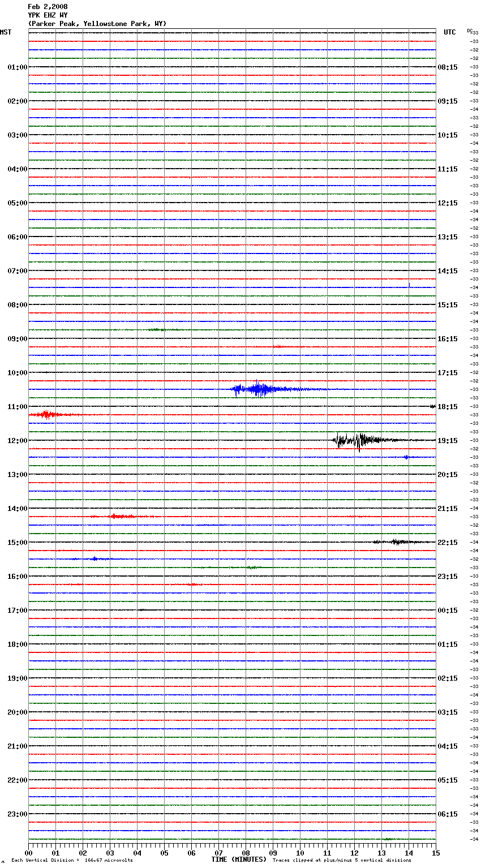Click the minute tick label '15' on bottom axis

[436, 853]
